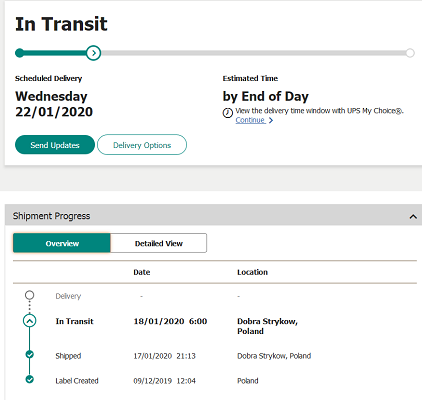Click the gray portion of delivery progress bar

tap(253, 53)
